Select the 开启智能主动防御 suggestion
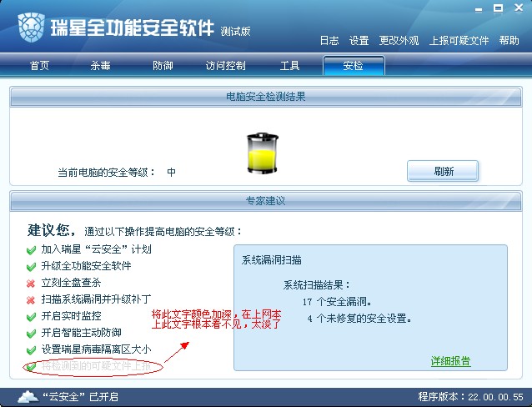Image resolution: width=532 pixels, height=407 pixels. [x=81, y=333]
